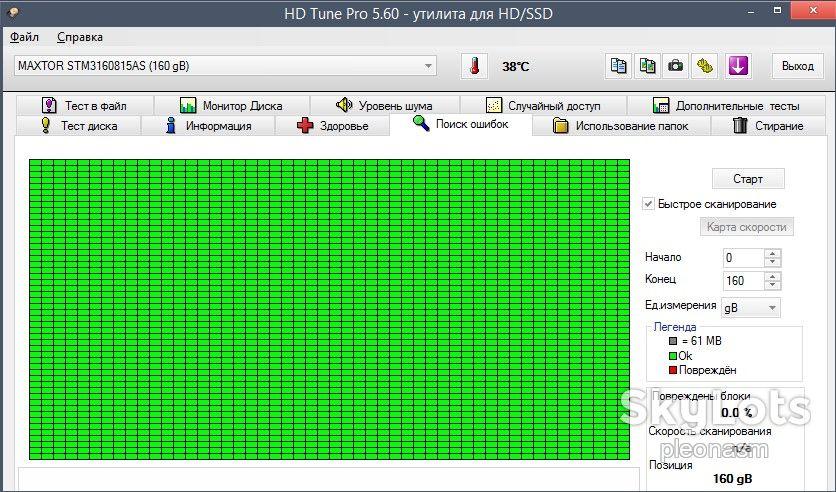This screenshot has height=492, width=836.
Task: Switch to Монитор Диска tab
Action: pyautogui.click(x=231, y=106)
